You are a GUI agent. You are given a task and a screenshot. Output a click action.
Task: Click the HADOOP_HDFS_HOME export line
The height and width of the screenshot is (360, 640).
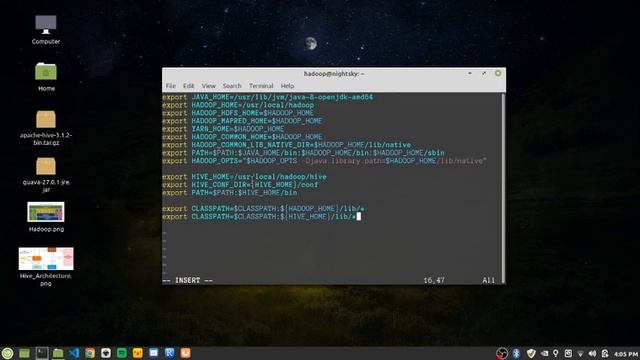tap(238, 113)
